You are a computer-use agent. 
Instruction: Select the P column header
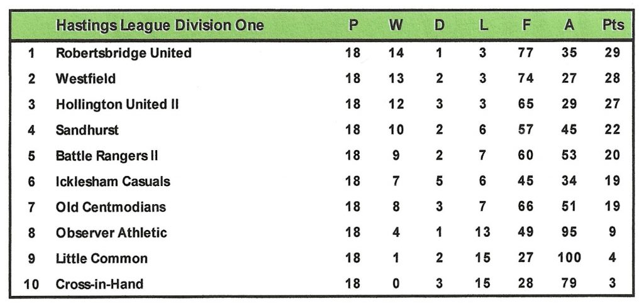(353, 26)
